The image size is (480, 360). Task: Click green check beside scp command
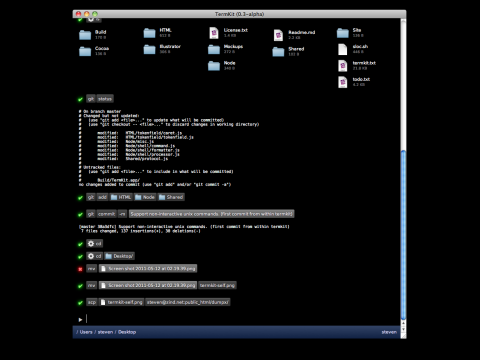click(80, 303)
